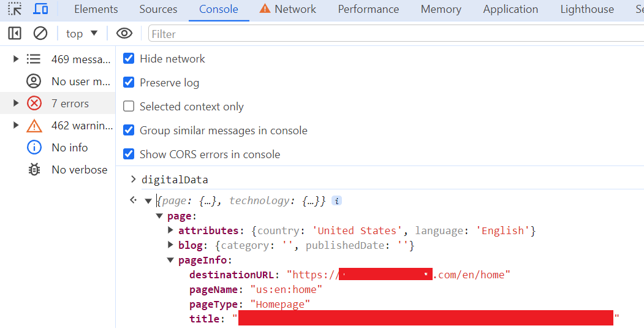Expand the 469 messages group
This screenshot has height=331, width=644.
(15, 59)
